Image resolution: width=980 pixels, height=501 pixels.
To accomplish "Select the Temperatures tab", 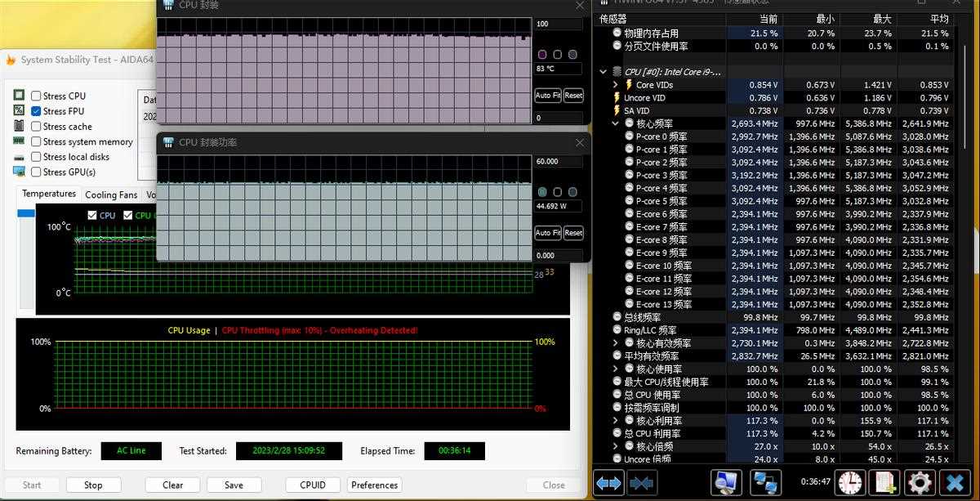I will click(x=49, y=194).
